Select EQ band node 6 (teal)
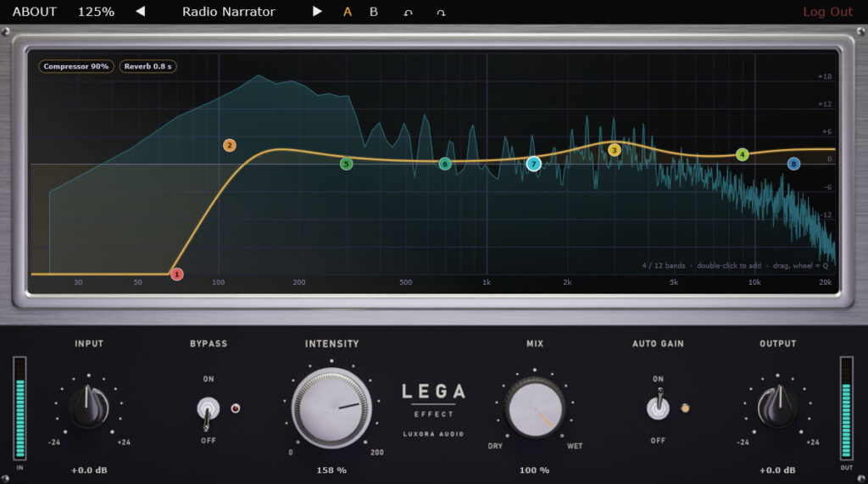Viewport: 868px width, 484px height. click(444, 164)
